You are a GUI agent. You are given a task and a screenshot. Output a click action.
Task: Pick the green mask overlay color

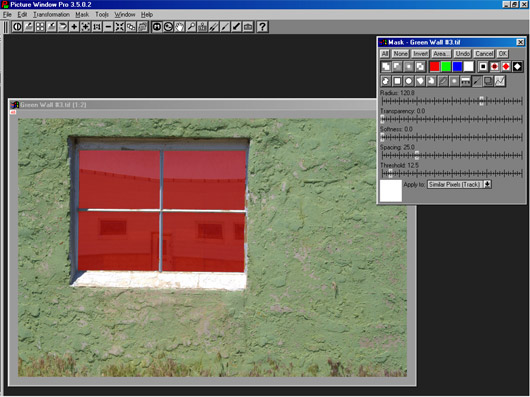[x=446, y=67]
